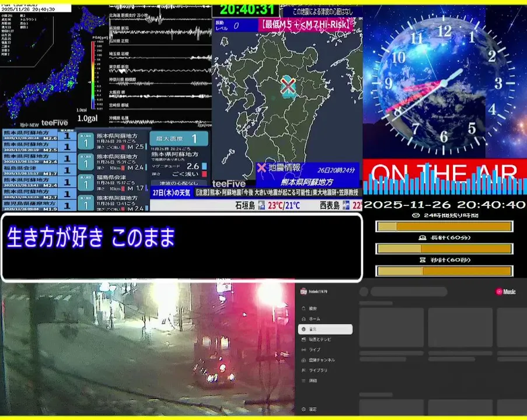
Task: Click seismograph label 新潟県 新潟
Action: click(x=118, y=28)
